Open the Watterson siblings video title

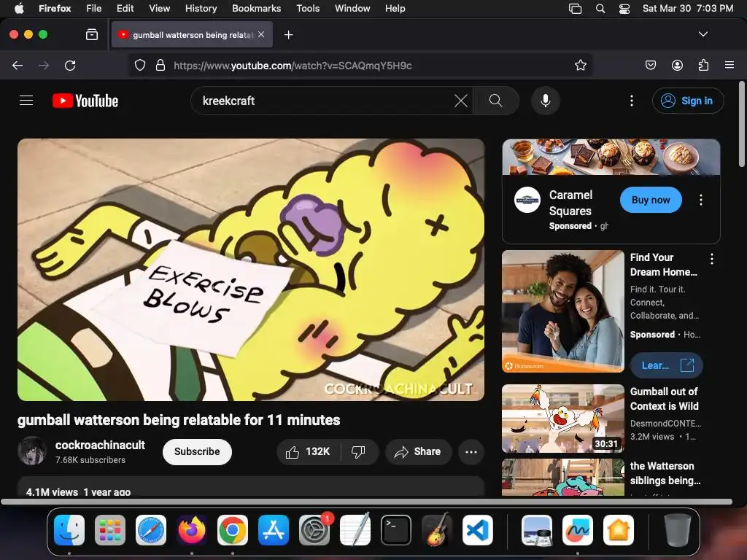[x=665, y=472]
